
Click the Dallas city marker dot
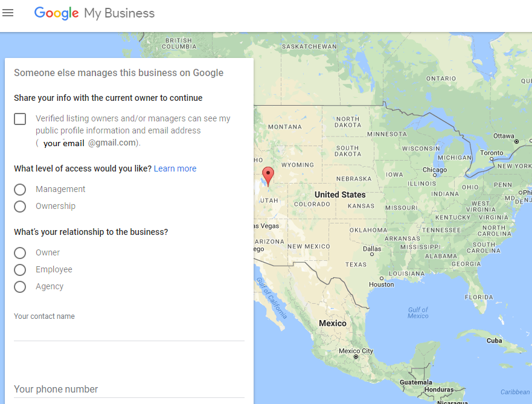pos(372,254)
